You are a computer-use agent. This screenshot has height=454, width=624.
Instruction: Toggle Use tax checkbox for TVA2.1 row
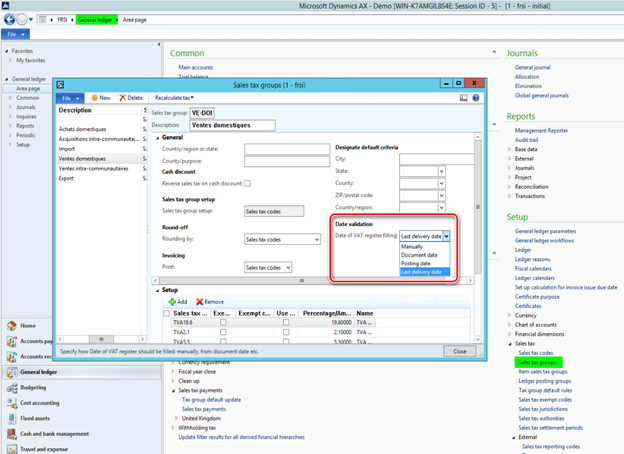click(x=286, y=332)
